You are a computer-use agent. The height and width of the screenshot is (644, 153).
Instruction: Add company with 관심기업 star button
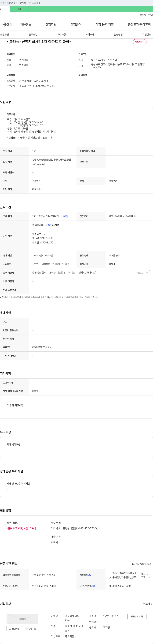tap(14, 628)
